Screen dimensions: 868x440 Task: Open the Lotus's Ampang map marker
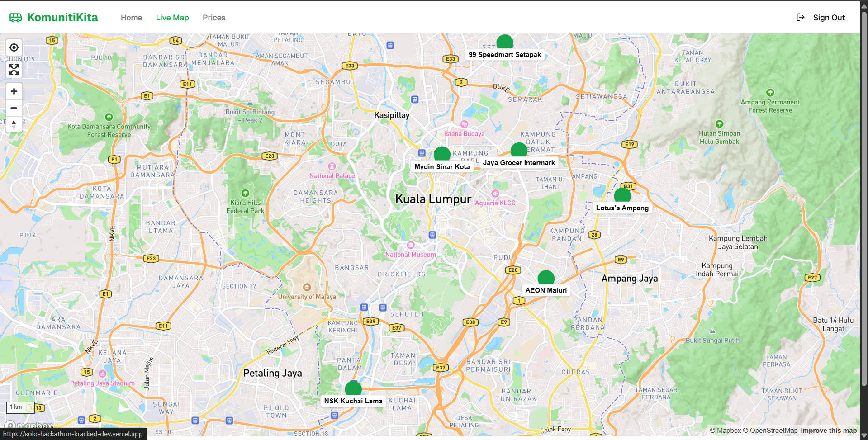pos(622,195)
